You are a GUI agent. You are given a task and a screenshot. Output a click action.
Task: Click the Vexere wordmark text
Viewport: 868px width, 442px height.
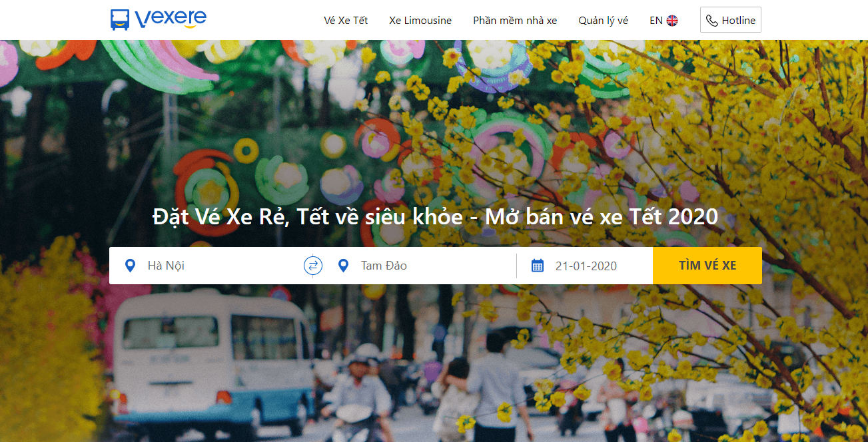coord(171,18)
